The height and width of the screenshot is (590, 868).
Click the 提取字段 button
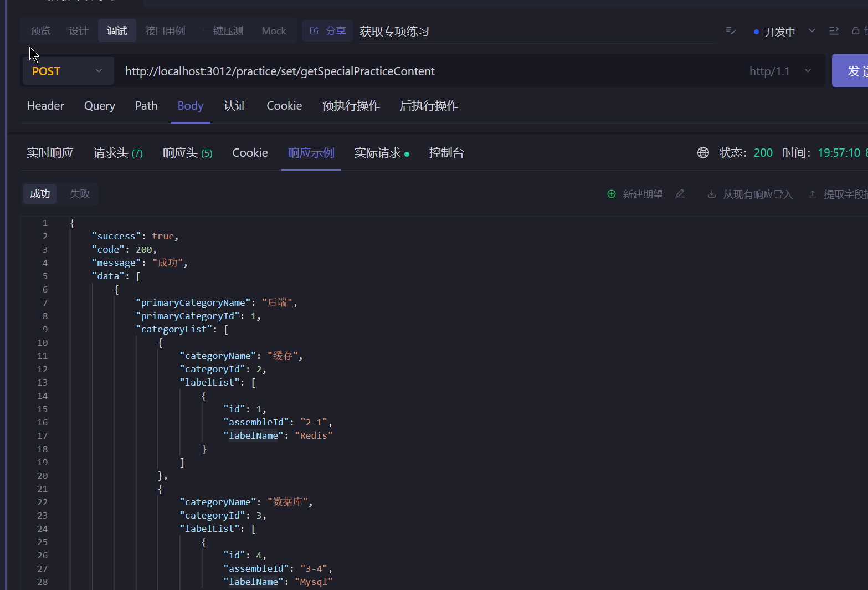click(838, 194)
